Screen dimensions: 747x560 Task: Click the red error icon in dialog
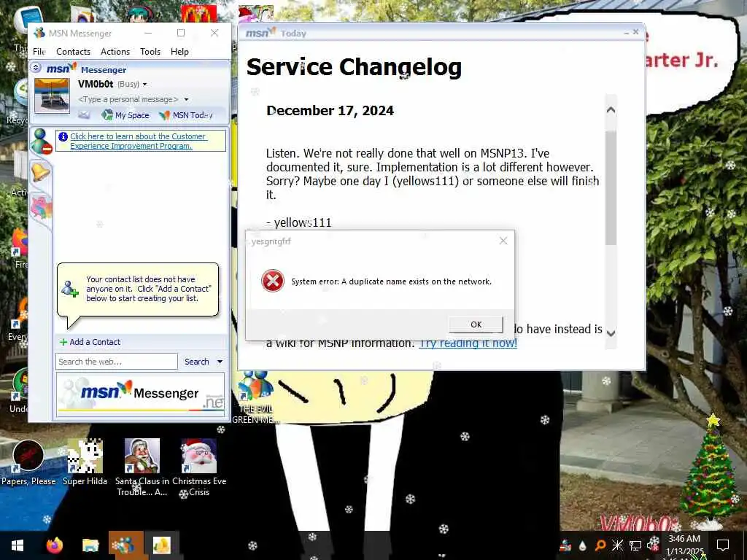point(273,281)
